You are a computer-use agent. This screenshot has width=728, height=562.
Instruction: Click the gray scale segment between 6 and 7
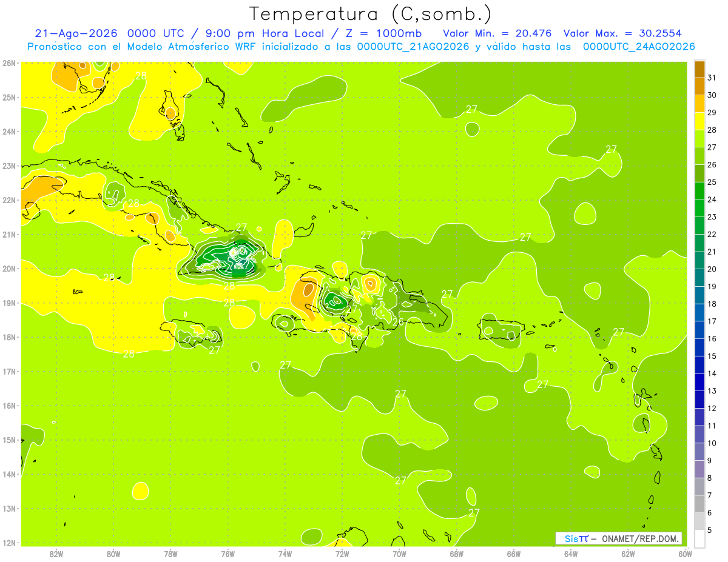[699, 504]
